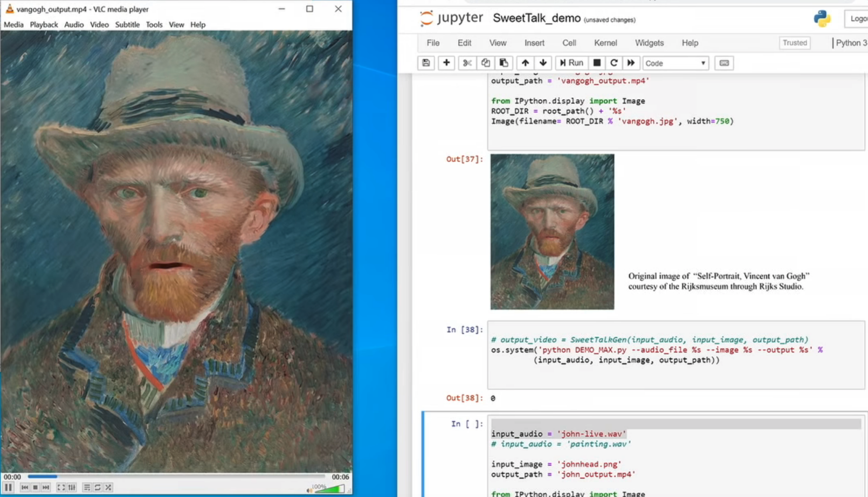Pause playback in VLC player

(x=8, y=487)
